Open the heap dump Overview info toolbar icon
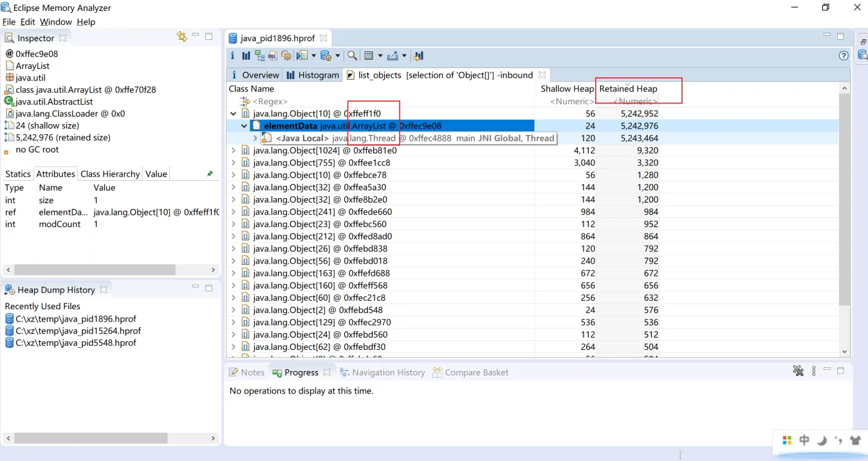 (233, 56)
